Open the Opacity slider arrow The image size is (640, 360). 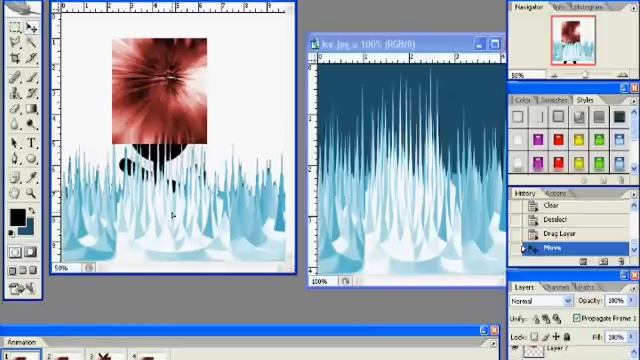631,300
